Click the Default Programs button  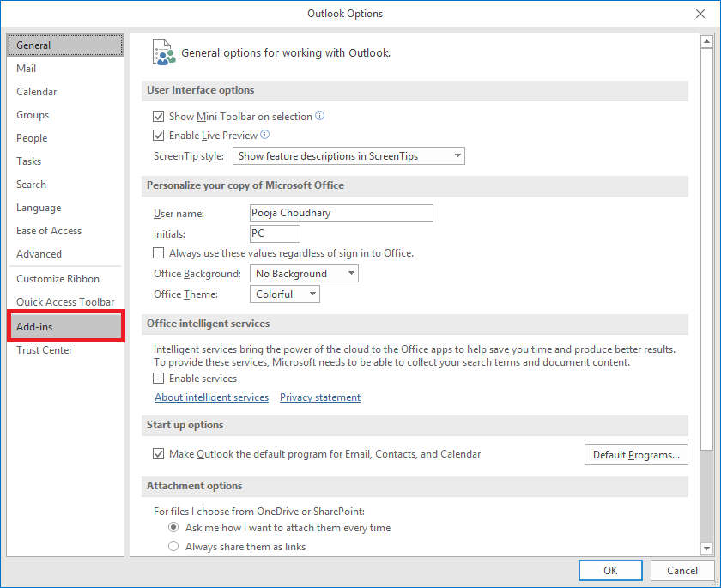pos(636,455)
